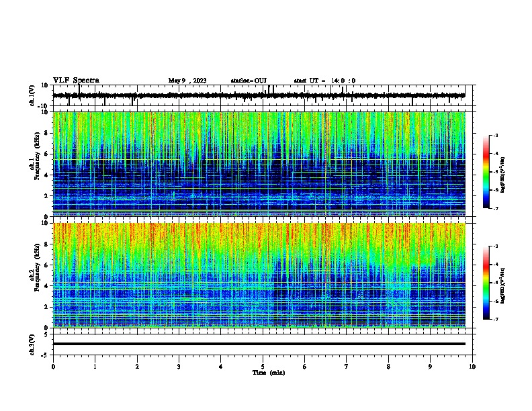Click the "2" kHz tick of ch.2 spectrogram
Image resolution: width=532 pixels, height=411 pixels.
coord(47,307)
